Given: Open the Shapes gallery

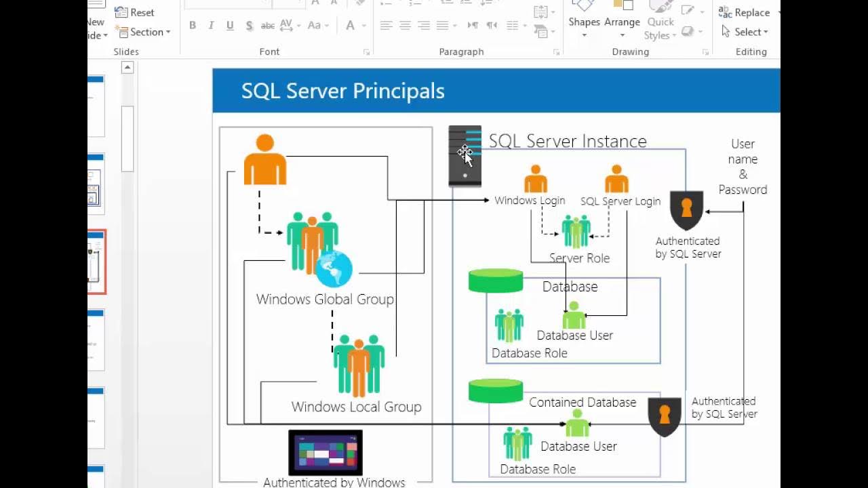Looking at the screenshot, I should point(584,20).
